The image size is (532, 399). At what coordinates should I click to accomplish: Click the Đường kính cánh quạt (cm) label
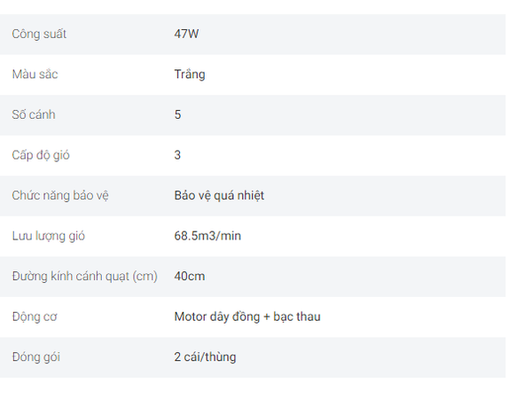point(85,277)
